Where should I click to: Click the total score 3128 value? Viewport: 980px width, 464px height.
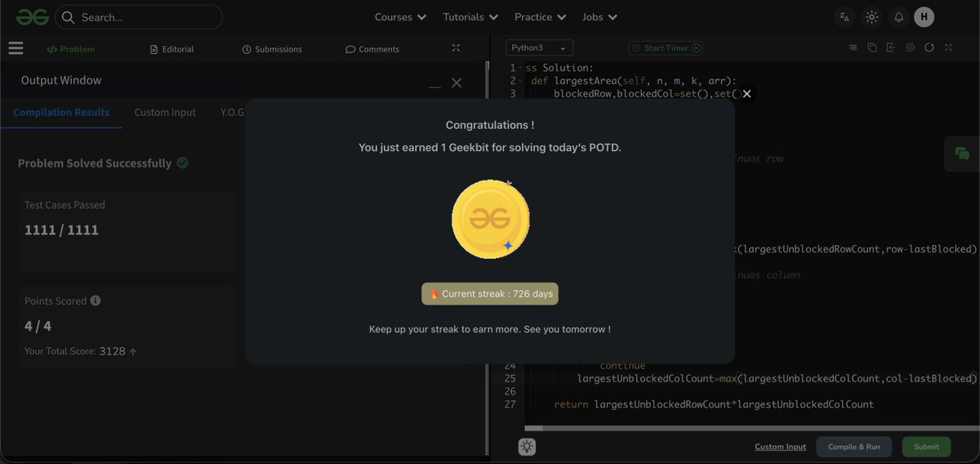[x=112, y=351]
